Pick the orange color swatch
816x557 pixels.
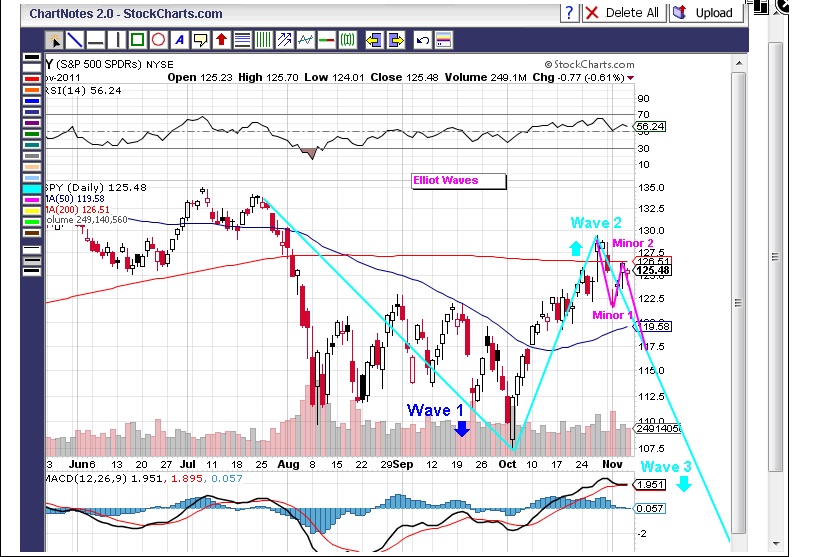click(32, 90)
